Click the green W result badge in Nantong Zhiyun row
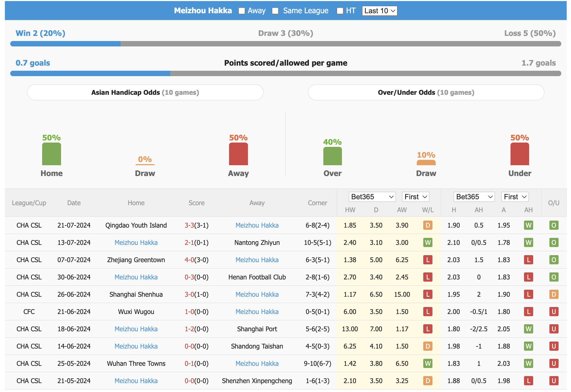571x392 pixels. (428, 242)
